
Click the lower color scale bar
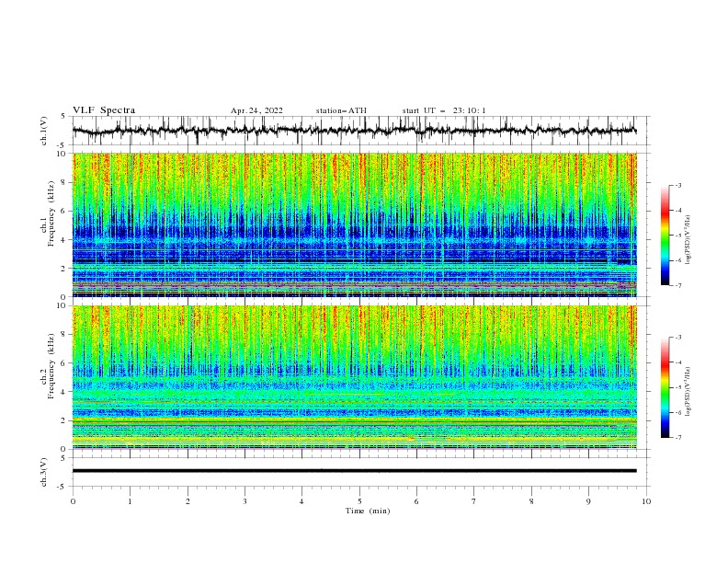coord(665,387)
